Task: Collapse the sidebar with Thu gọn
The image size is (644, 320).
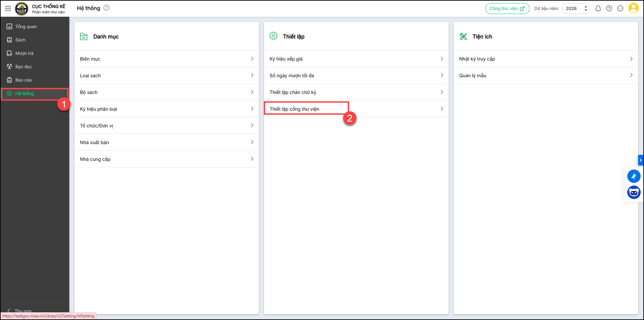Action: click(20, 311)
